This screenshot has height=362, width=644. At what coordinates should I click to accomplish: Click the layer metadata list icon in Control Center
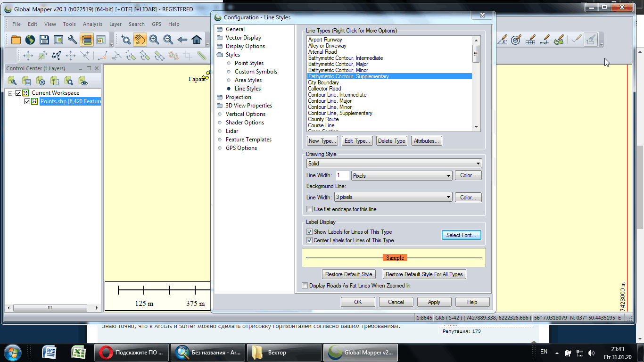pyautogui.click(x=26, y=81)
